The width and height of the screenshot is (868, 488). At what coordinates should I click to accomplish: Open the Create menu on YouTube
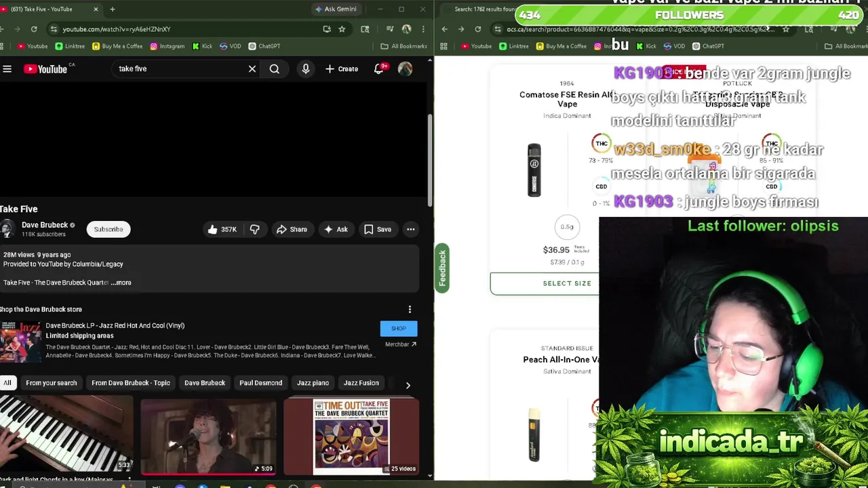pyautogui.click(x=342, y=68)
